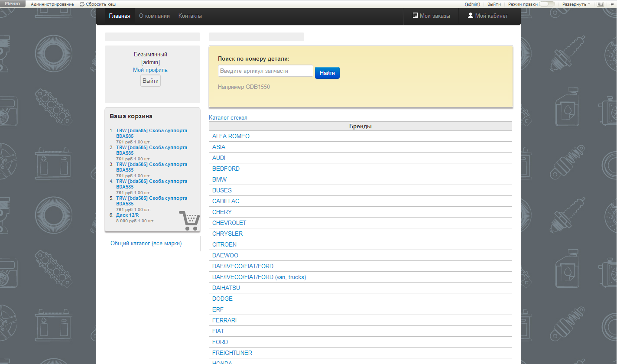Select the BMW brand
Viewport: 617px width, 364px height.
[x=219, y=179]
